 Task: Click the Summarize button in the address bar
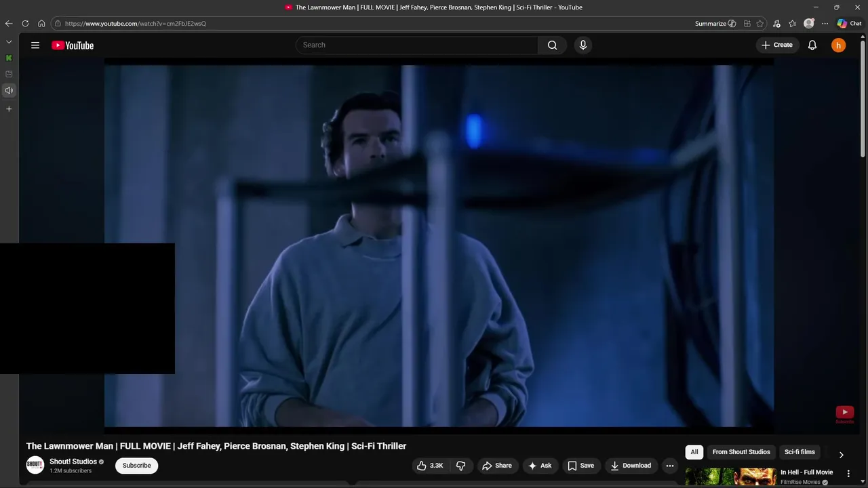click(x=715, y=23)
